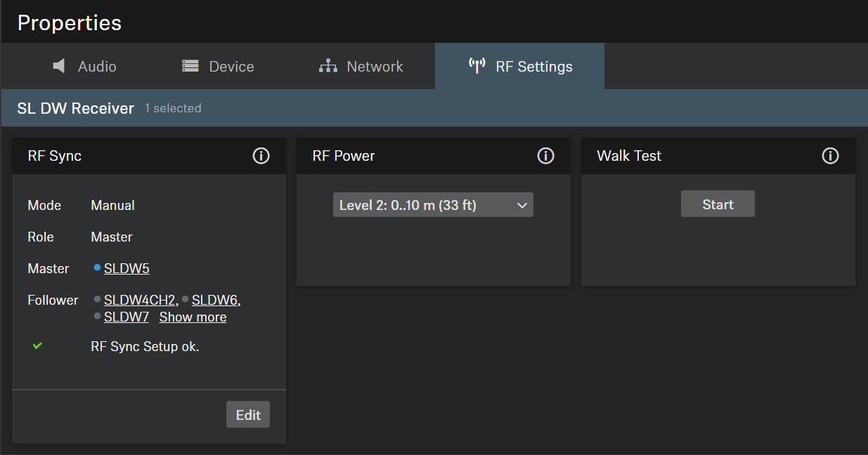Image resolution: width=868 pixels, height=455 pixels.
Task: Click the antenna icon for RF Settings
Action: pyautogui.click(x=477, y=66)
